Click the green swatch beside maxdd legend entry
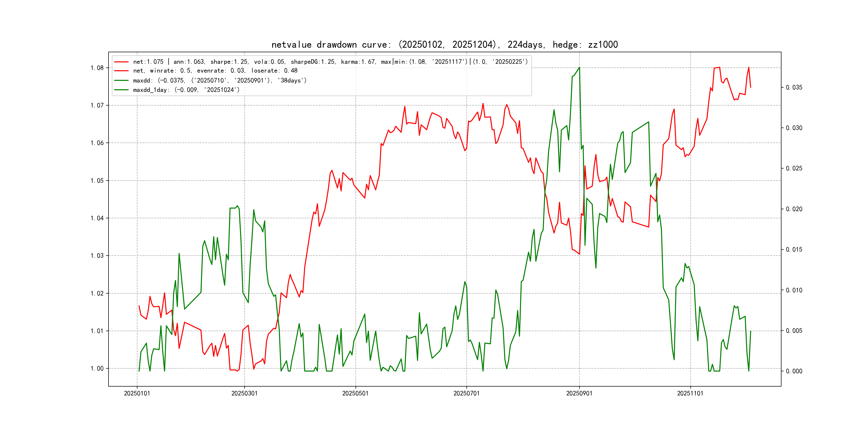Screen dimensions: 868x434 click(121, 81)
